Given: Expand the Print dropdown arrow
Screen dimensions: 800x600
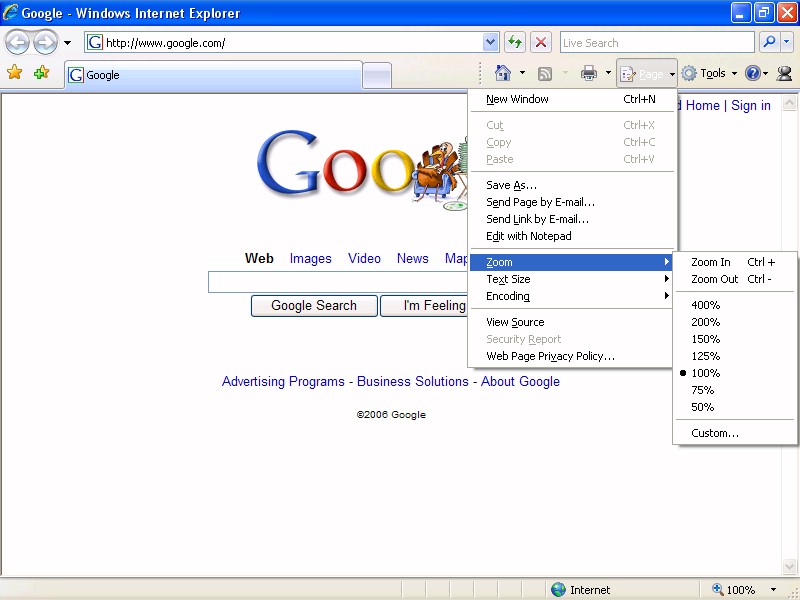Looking at the screenshot, I should click(x=608, y=73).
